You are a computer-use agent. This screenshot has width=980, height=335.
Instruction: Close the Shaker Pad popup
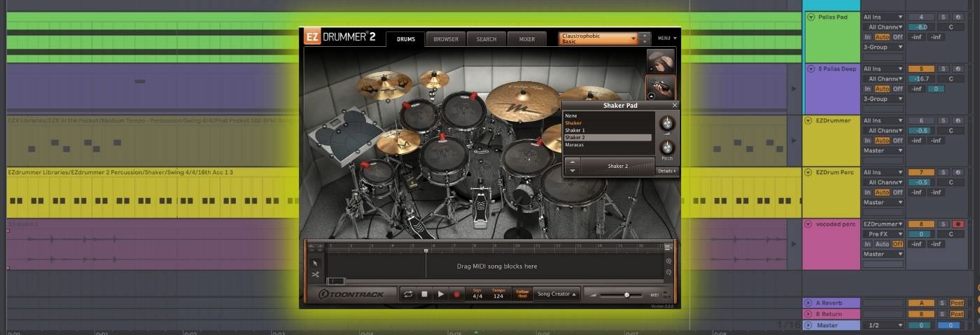point(675,105)
